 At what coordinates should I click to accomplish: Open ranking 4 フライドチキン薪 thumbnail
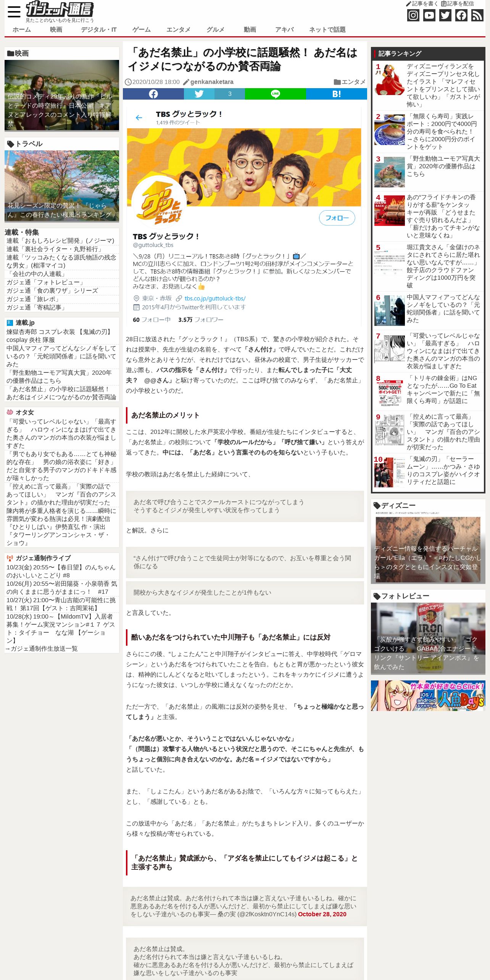[390, 210]
